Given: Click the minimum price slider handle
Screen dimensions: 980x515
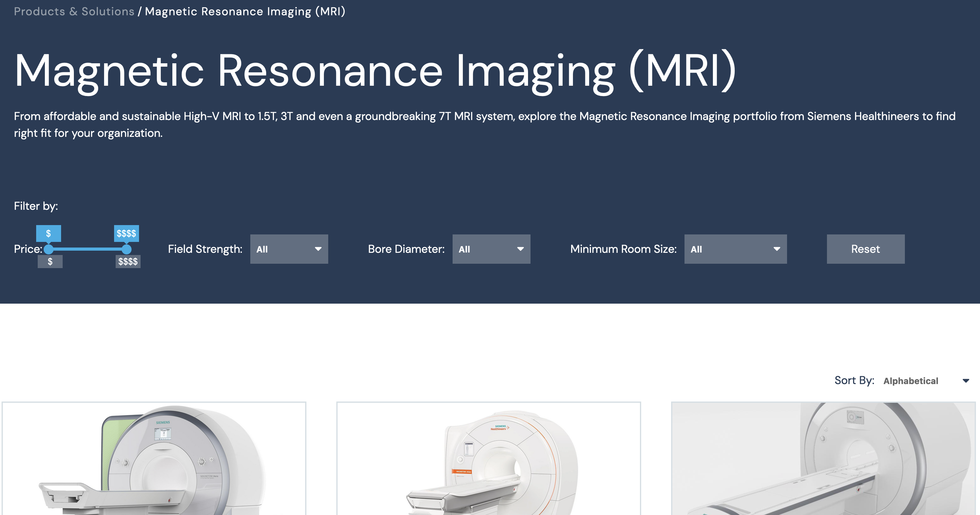Looking at the screenshot, I should [48, 250].
